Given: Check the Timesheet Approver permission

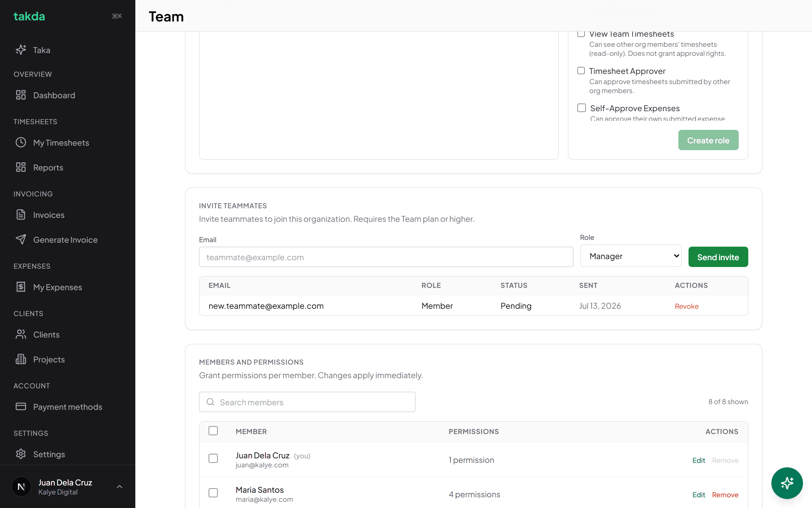Looking at the screenshot, I should tap(581, 71).
